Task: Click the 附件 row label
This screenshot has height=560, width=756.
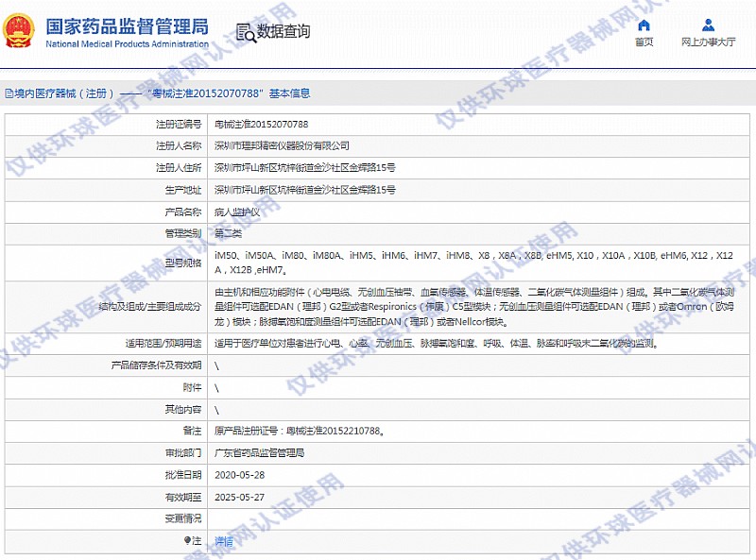Action: tap(193, 387)
